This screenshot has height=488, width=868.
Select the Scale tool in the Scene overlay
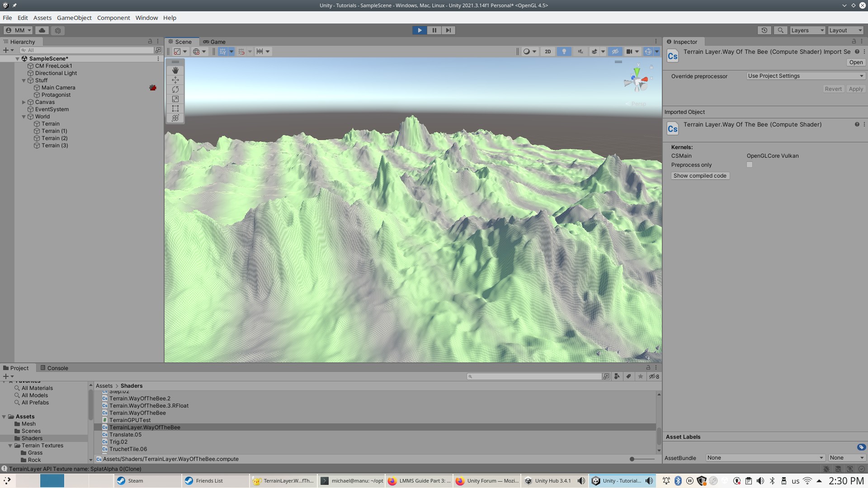[x=175, y=99]
